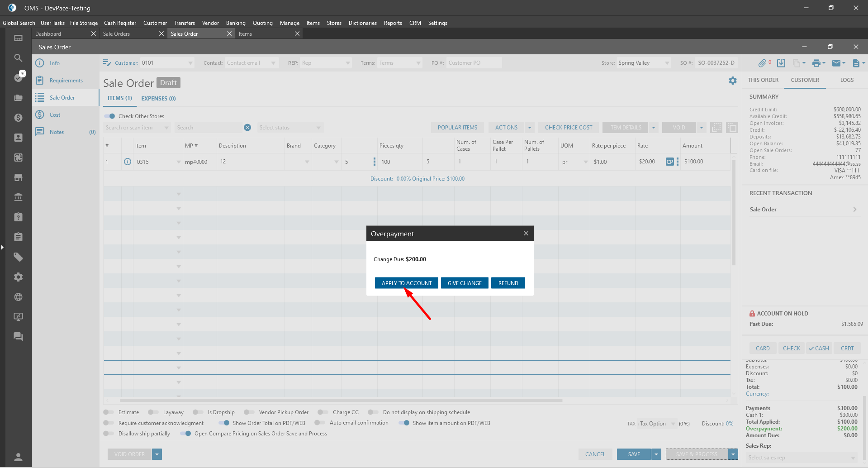This screenshot has height=468, width=868.
Task: Toggle Auto email confirmation switch
Action: [x=320, y=423]
